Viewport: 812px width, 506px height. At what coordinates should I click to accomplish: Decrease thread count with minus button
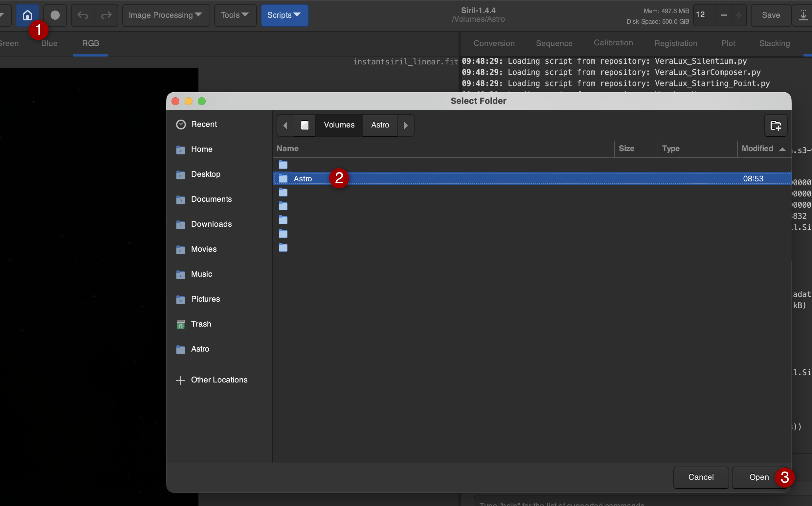point(723,15)
